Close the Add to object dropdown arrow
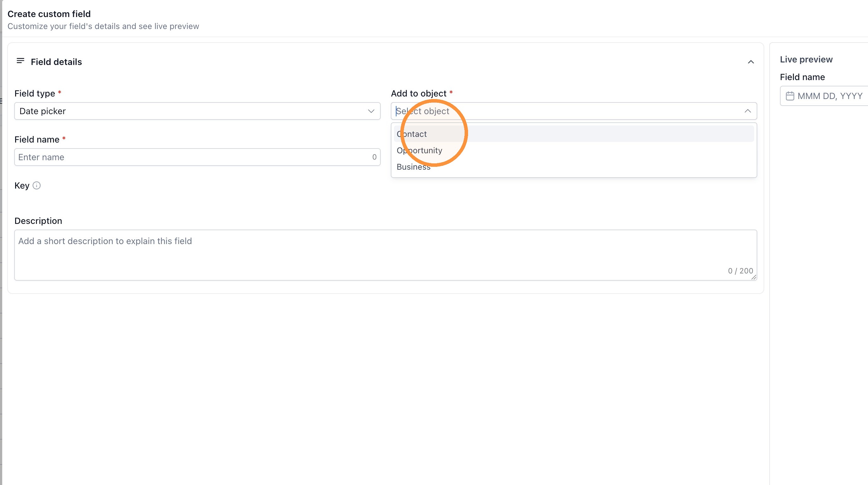 [x=748, y=111]
